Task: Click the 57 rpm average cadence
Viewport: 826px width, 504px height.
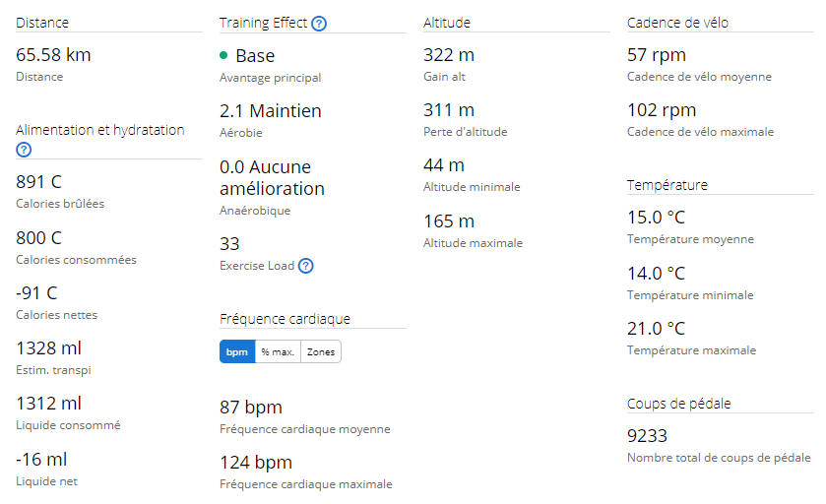Action: point(657,55)
